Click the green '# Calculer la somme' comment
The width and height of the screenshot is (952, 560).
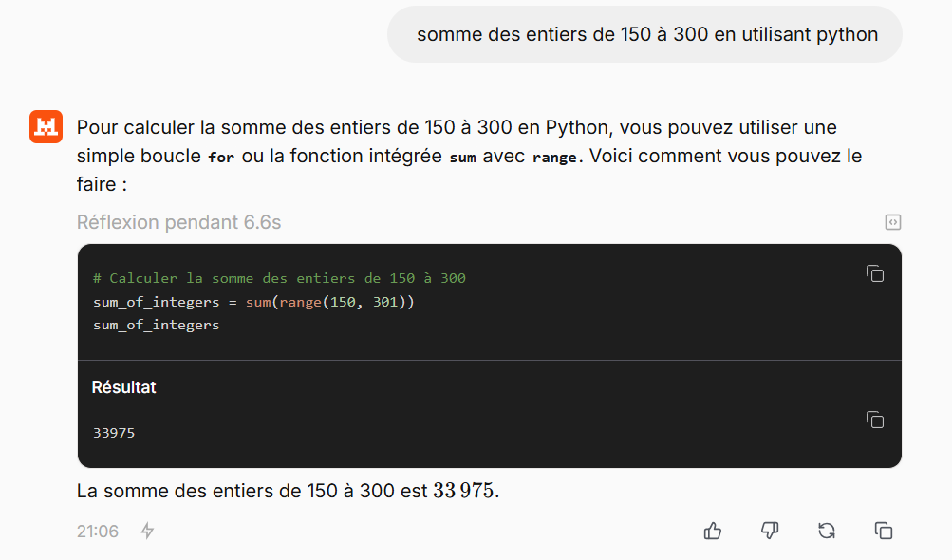(x=279, y=278)
